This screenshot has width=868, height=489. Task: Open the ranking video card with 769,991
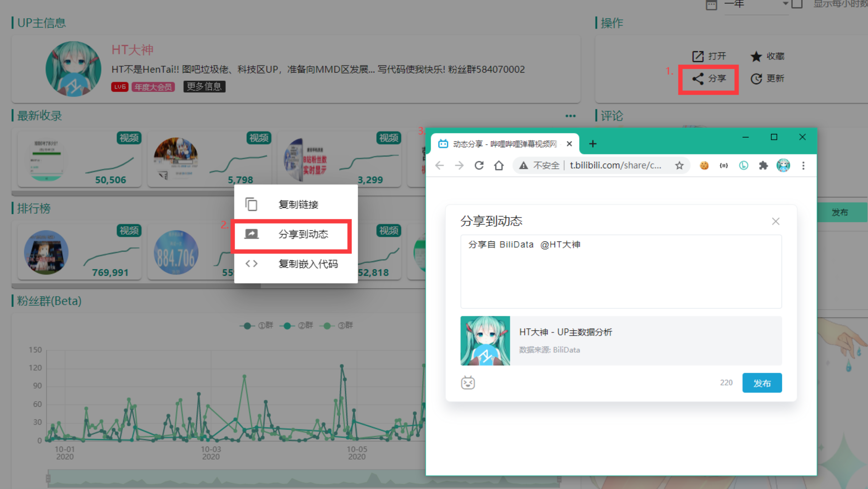pyautogui.click(x=80, y=252)
